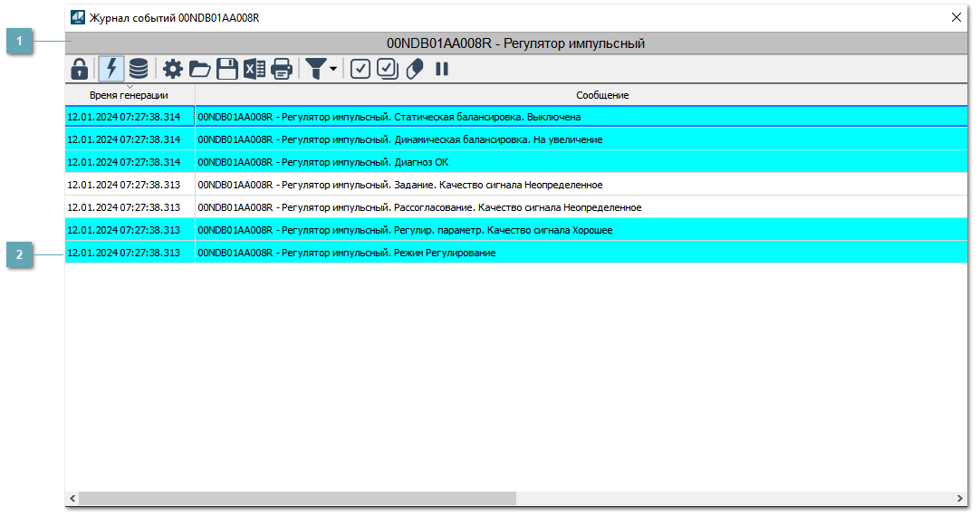980x517 pixels.
Task: Switch to the database archive mode icon
Action: click(139, 69)
